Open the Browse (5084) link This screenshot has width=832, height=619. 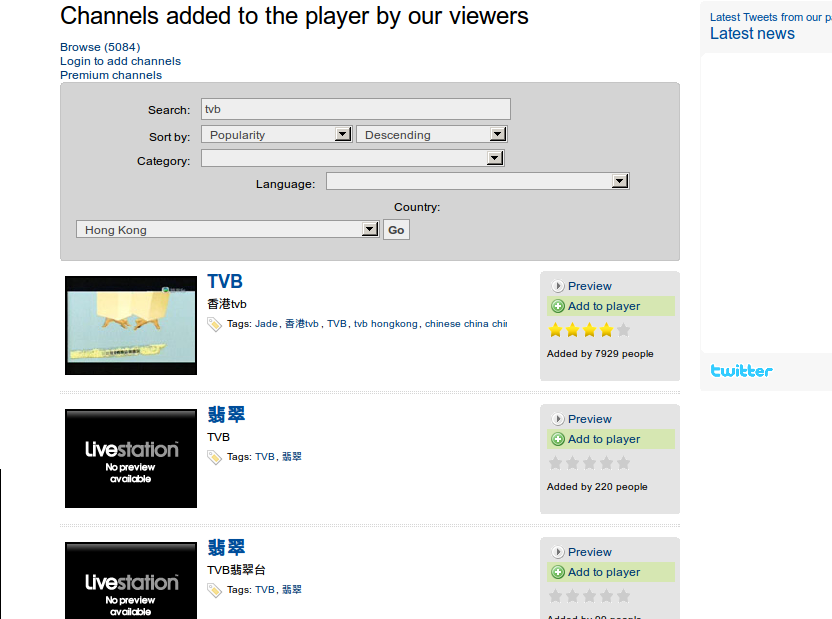100,47
